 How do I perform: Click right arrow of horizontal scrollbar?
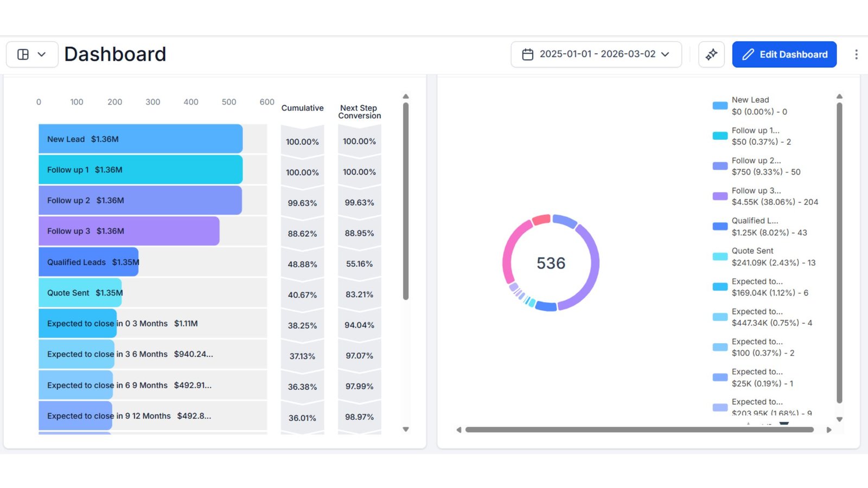(x=828, y=430)
